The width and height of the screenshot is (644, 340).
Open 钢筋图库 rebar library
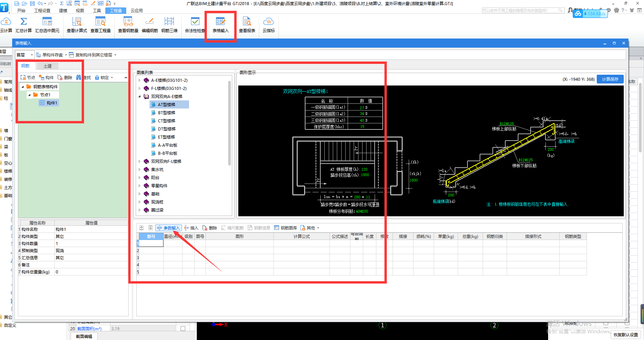click(286, 228)
